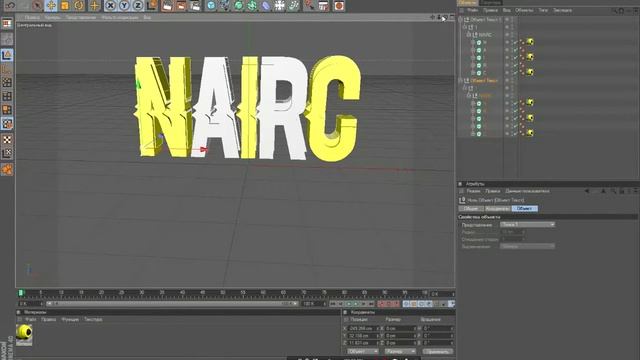Open Объекты menu in Objects manager
The width and height of the screenshot is (640, 360).
(524, 10)
